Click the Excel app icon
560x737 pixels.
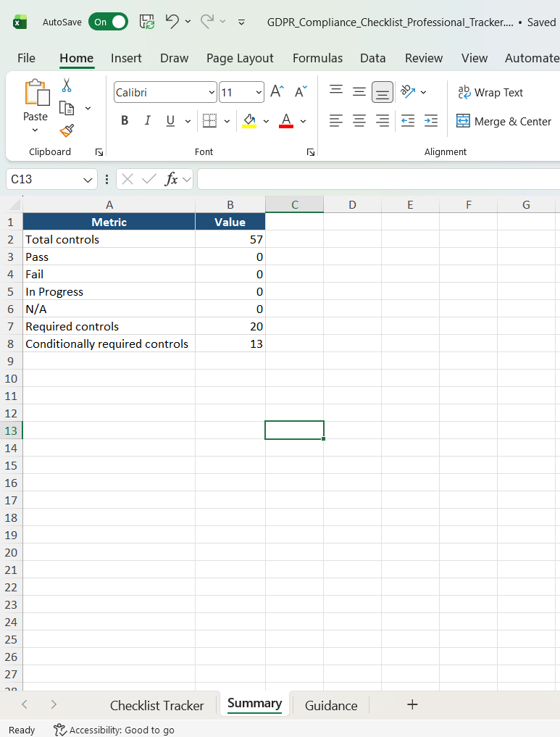(20, 22)
